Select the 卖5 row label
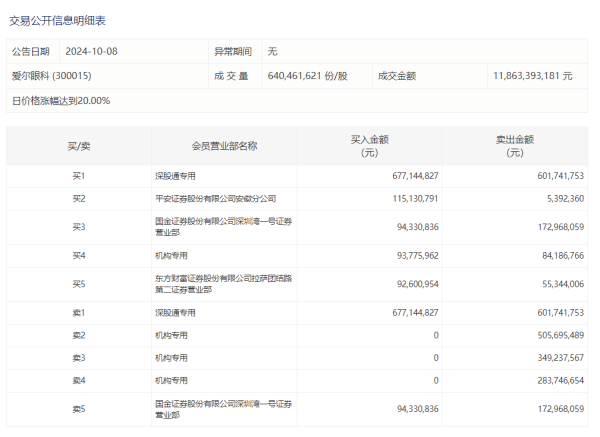600x437 pixels. 79,409
